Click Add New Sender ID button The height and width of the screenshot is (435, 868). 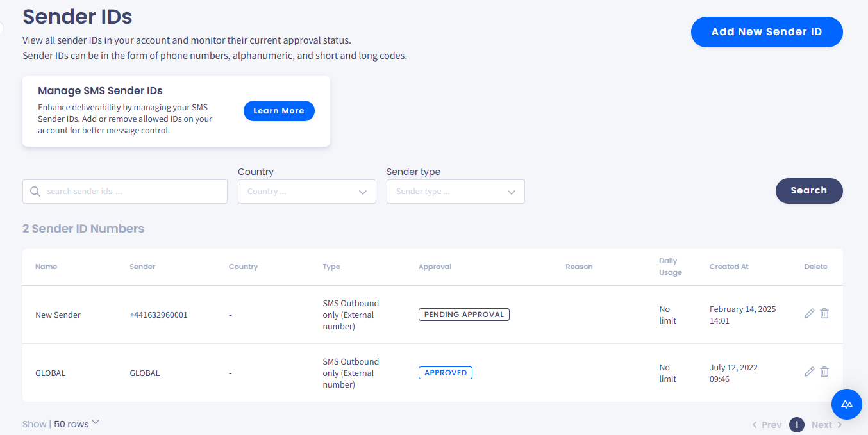point(767,32)
